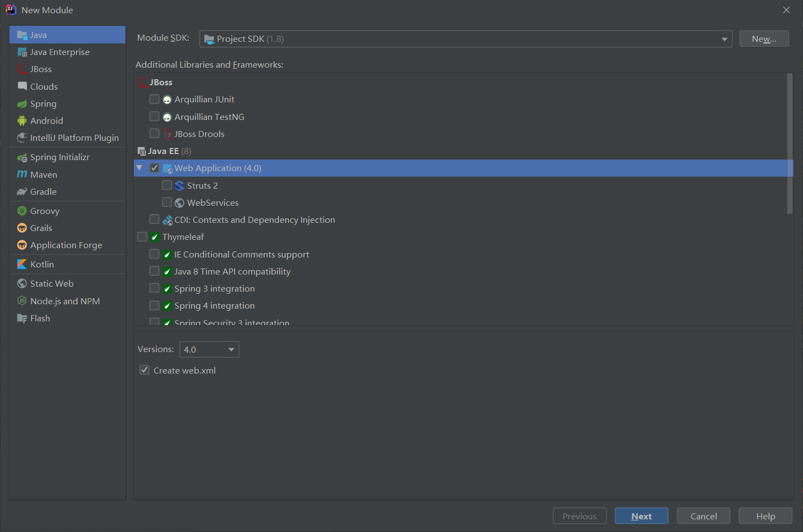Click the frameworks list vertical scrollbar
803x532 pixels.
point(790,144)
